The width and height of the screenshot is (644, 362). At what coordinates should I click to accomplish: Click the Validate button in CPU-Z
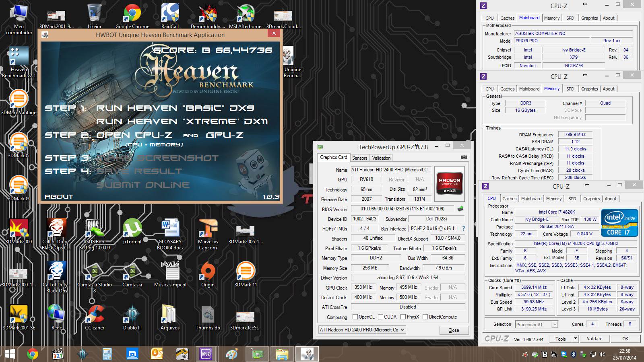[x=594, y=339]
